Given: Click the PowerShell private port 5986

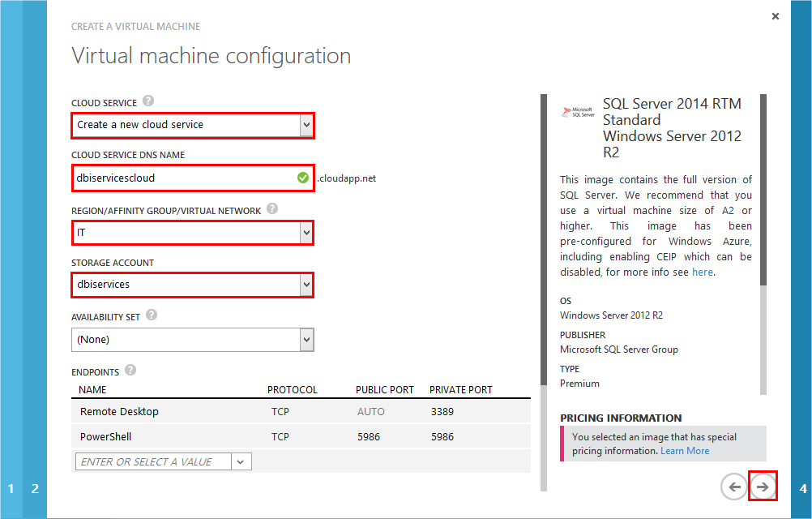Looking at the screenshot, I should (x=442, y=436).
